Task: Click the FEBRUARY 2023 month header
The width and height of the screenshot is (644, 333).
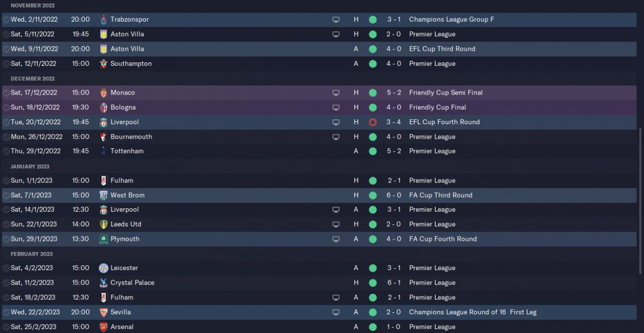Action: coord(32,254)
